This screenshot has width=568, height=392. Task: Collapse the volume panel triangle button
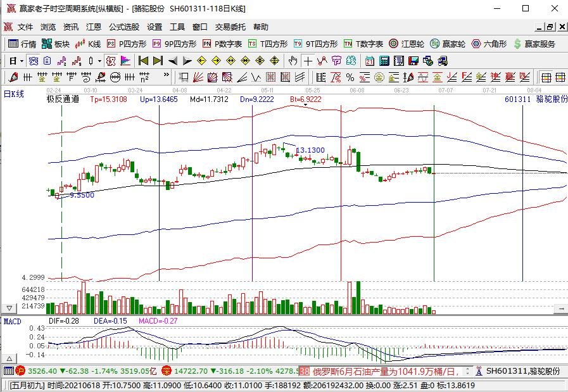(9, 308)
